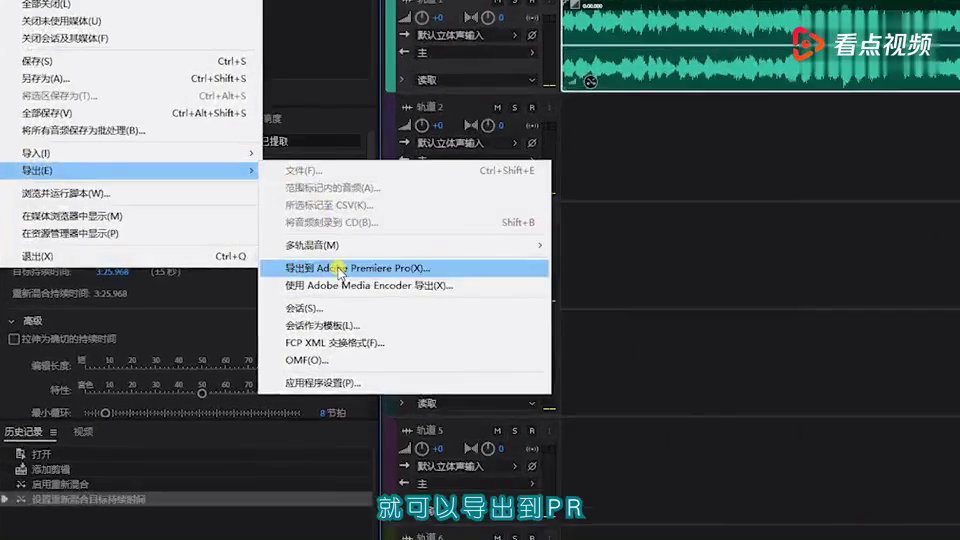Toggle Track 2 polarity reverse icon

click(532, 143)
